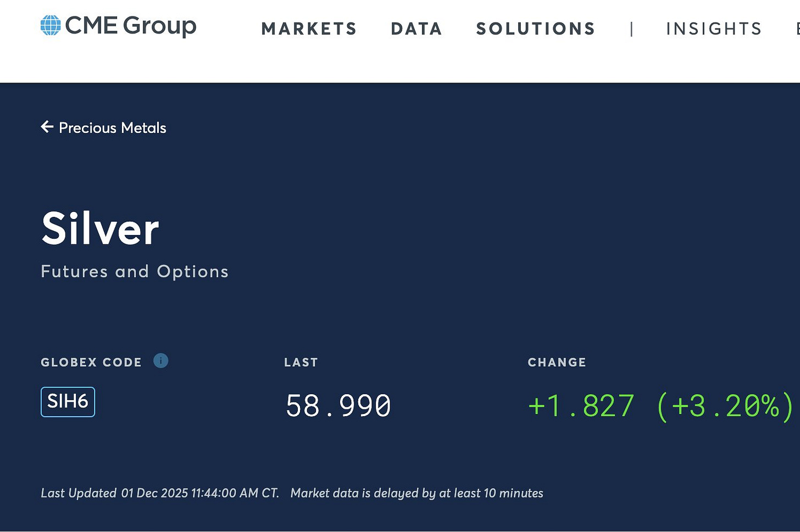Click the +3.20% percentage change
Image resolution: width=800 pixels, height=532 pixels.
(x=725, y=406)
